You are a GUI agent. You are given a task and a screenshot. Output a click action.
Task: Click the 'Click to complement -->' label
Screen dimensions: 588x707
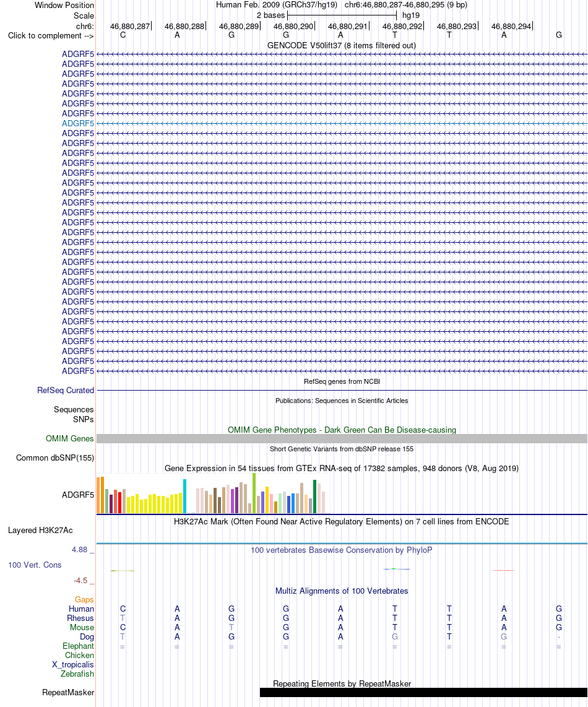tap(51, 36)
